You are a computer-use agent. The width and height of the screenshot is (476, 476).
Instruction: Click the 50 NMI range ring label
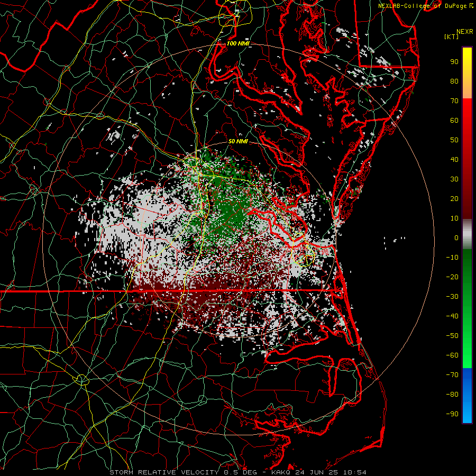pos(238,141)
